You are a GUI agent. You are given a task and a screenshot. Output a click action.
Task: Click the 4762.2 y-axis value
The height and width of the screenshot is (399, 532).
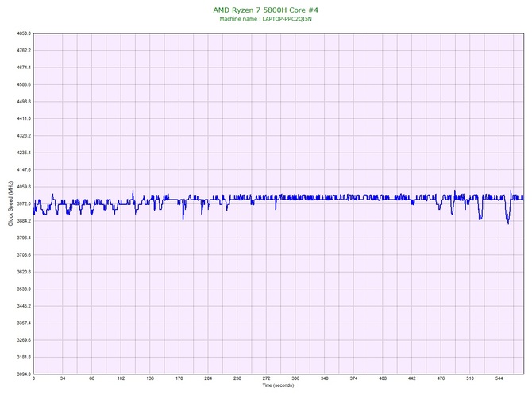tap(24, 51)
